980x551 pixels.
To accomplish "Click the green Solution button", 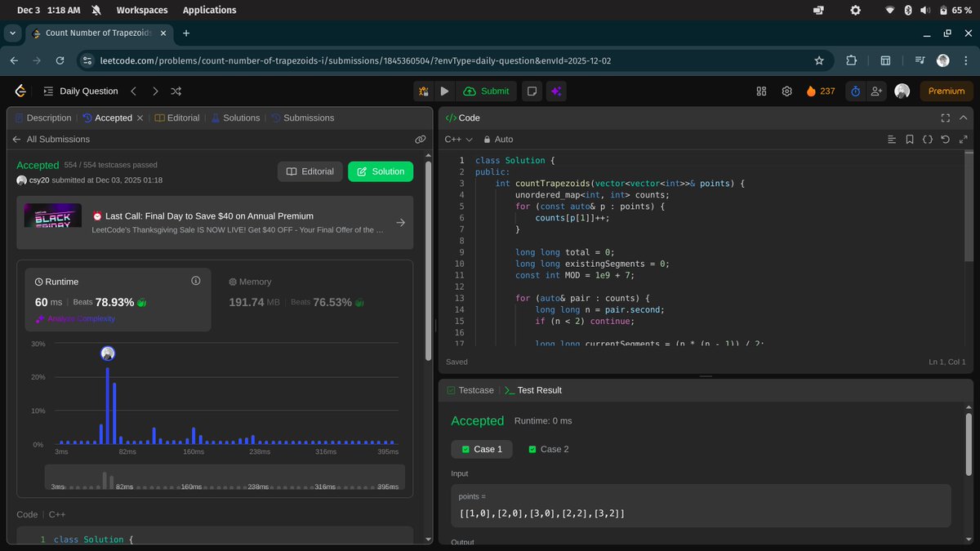I will tap(381, 171).
